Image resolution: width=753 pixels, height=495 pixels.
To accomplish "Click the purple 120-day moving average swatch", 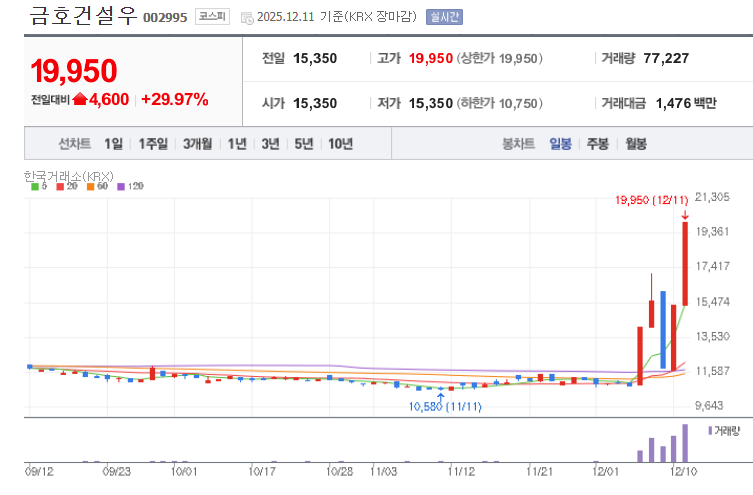I will point(121,186).
